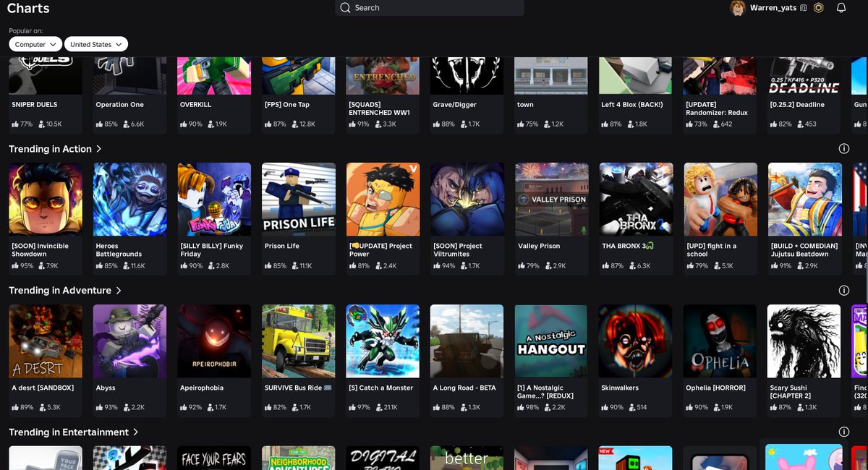Expand Trending in Entertainment section
This screenshot has height=470, width=868.
(x=136, y=432)
